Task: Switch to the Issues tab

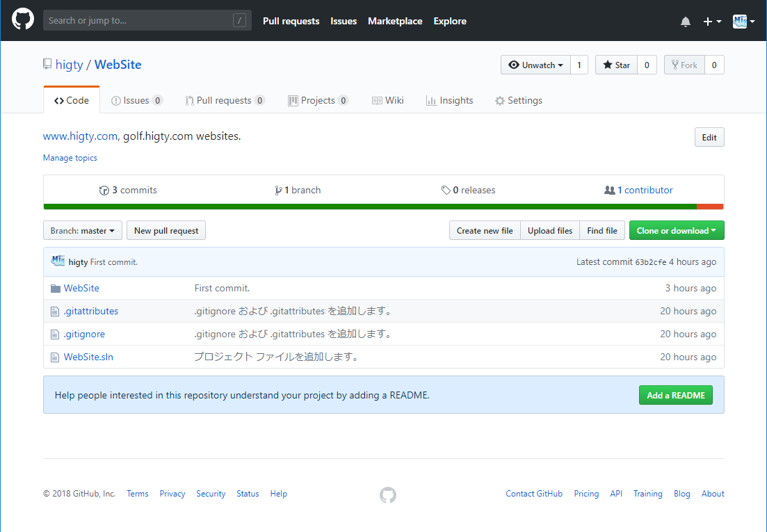Action: point(136,99)
